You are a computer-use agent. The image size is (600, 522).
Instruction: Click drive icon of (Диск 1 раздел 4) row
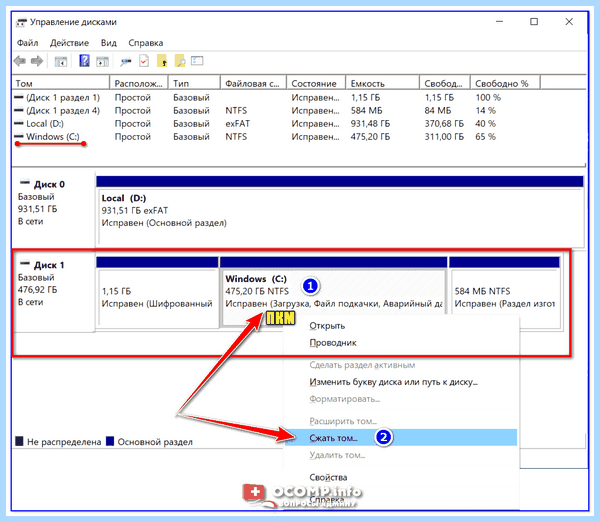point(18,110)
